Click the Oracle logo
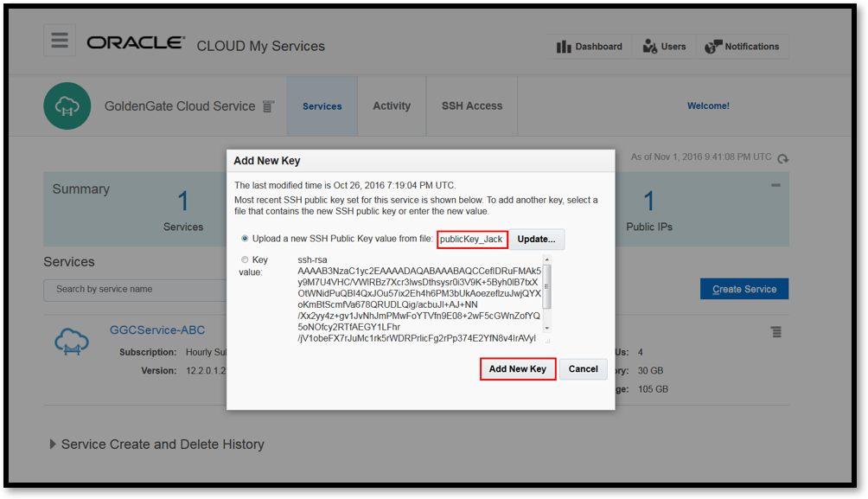 coord(135,43)
